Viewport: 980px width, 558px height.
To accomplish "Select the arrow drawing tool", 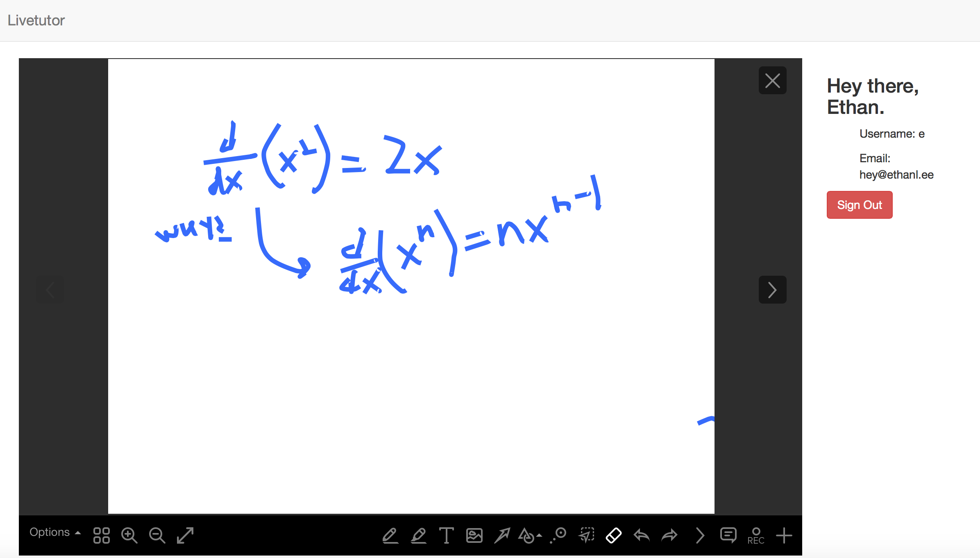I will [x=502, y=535].
